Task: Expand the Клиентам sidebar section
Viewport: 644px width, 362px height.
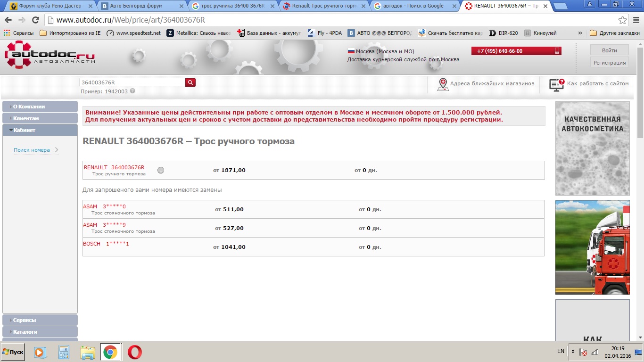Action: pos(40,118)
